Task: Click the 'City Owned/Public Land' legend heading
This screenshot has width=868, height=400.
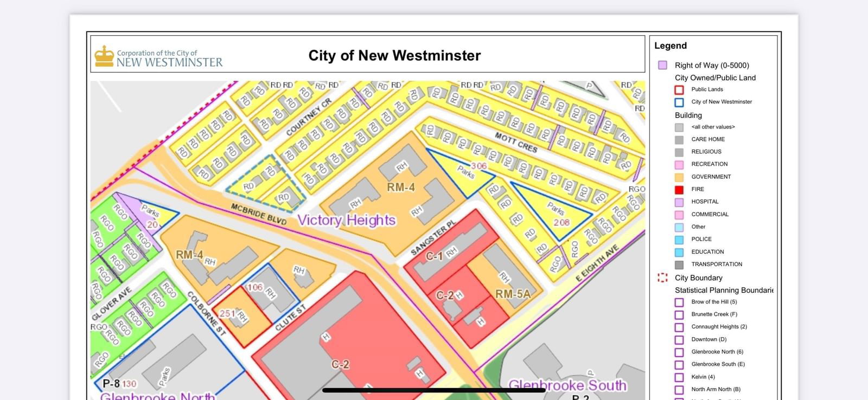Action: [715, 78]
